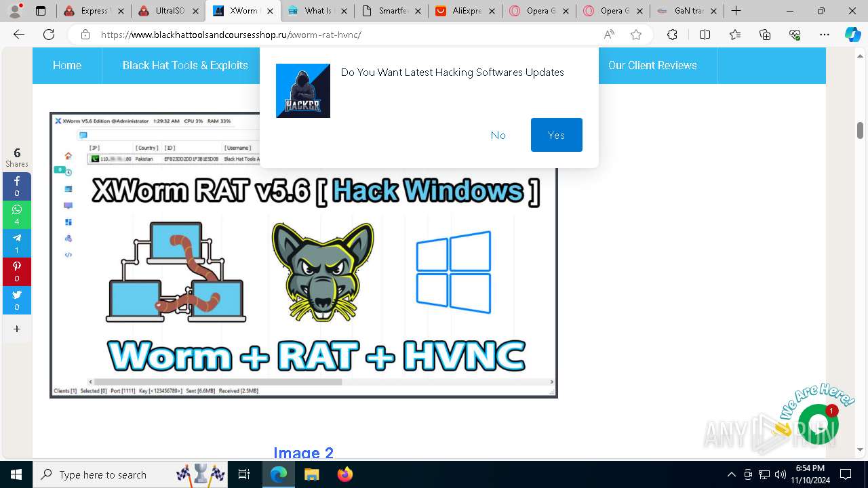Open notification center icon
The width and height of the screenshot is (868, 488).
846,474
